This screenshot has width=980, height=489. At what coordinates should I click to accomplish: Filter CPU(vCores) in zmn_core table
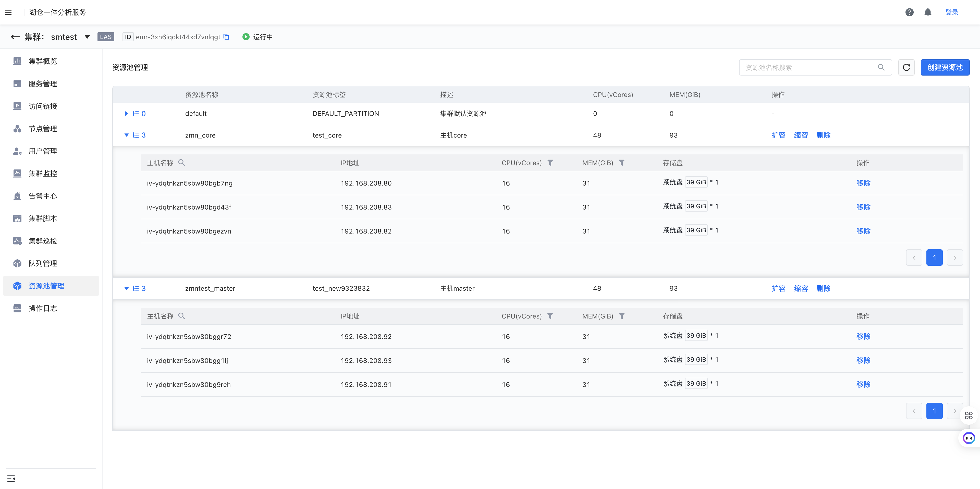point(550,163)
